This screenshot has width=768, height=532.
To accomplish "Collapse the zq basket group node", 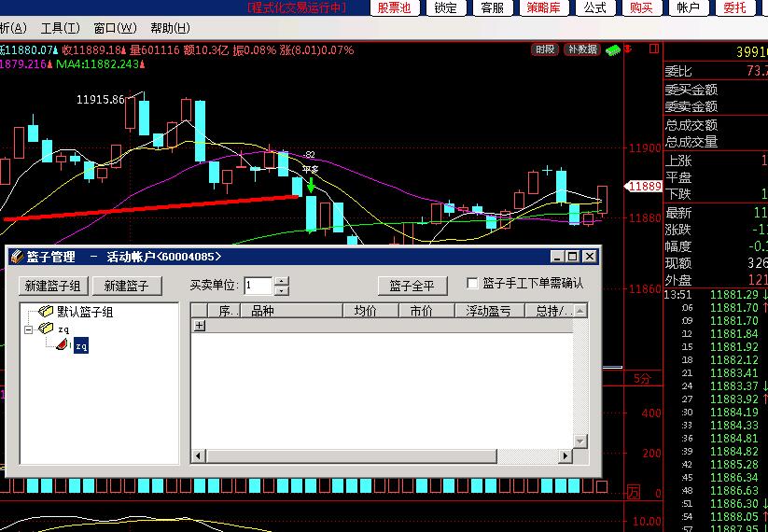I will [28, 329].
